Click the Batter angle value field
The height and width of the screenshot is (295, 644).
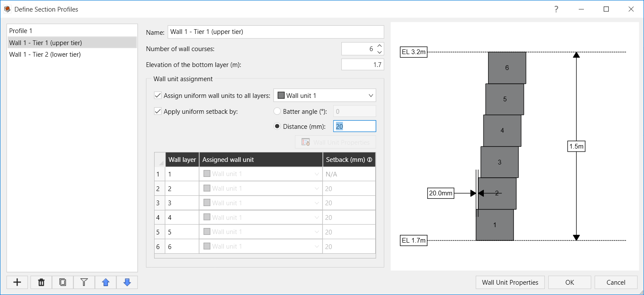click(x=355, y=111)
